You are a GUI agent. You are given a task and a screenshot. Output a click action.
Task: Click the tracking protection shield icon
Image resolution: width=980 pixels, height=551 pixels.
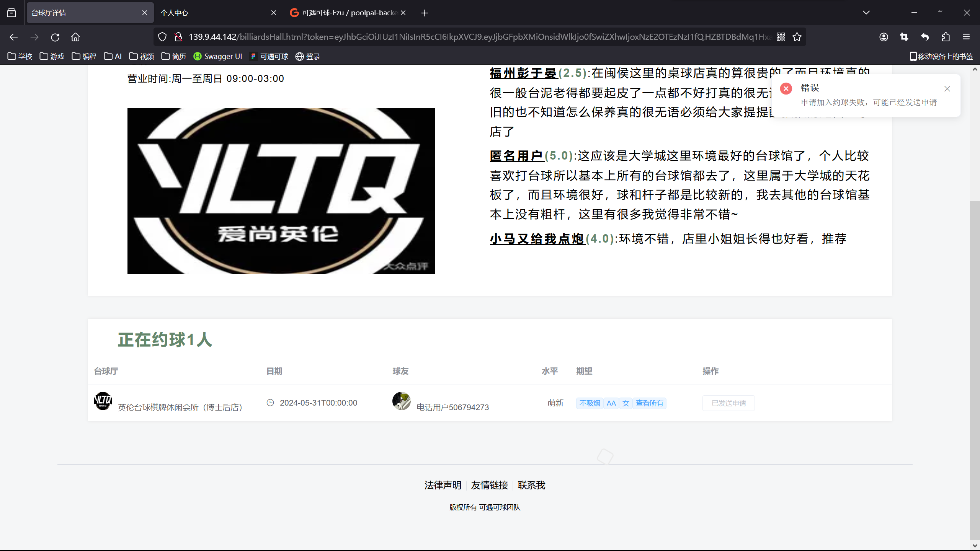tap(162, 37)
